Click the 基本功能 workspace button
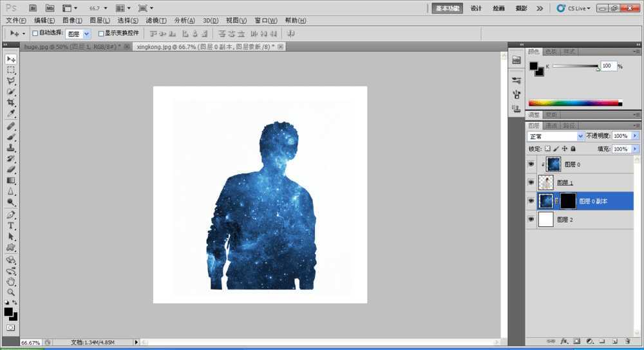The height and width of the screenshot is (350, 644). 447,8
